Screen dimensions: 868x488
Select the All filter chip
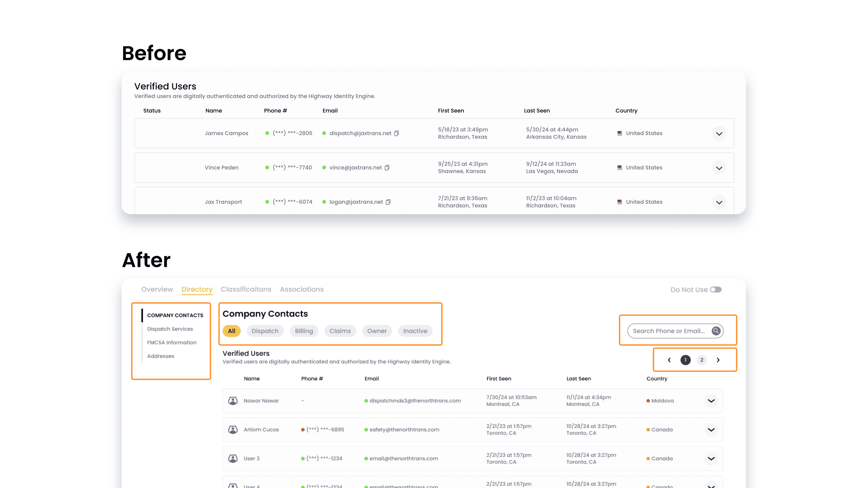coord(231,331)
